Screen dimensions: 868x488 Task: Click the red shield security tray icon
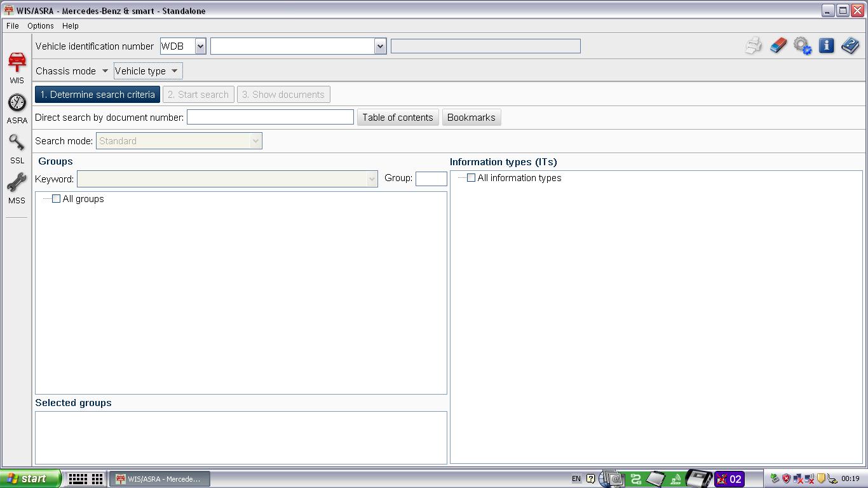point(785,479)
